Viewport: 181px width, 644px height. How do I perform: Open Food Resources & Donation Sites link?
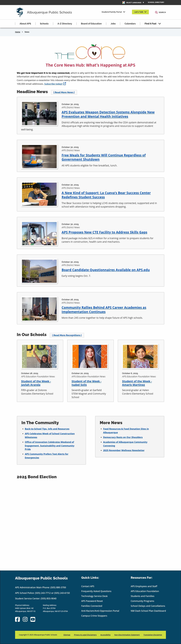tap(126, 431)
